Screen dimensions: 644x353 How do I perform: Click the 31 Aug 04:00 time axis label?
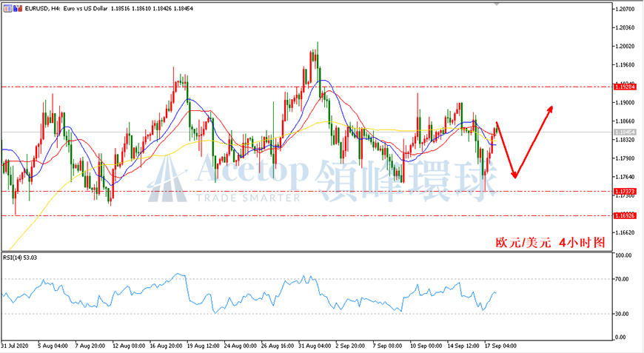point(315,346)
